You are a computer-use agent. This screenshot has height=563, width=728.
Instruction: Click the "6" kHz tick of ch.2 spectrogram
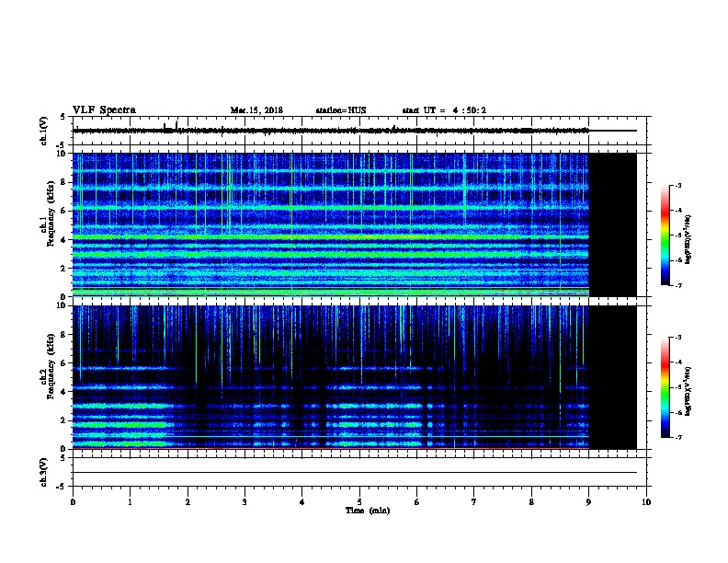click(x=63, y=362)
